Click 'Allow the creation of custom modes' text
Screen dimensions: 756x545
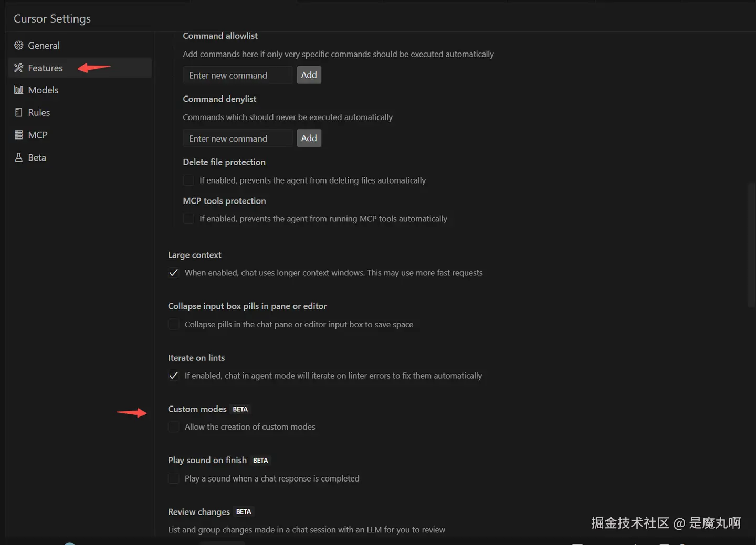250,427
